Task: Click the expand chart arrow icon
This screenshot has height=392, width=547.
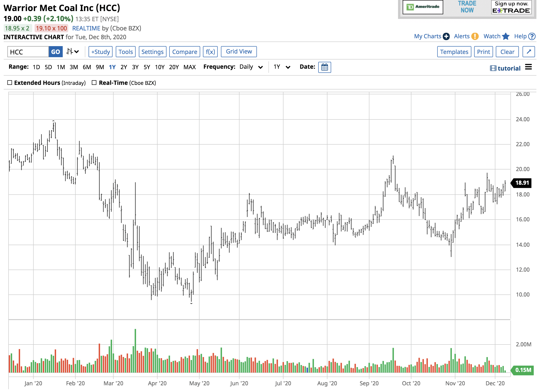Action: [x=529, y=52]
